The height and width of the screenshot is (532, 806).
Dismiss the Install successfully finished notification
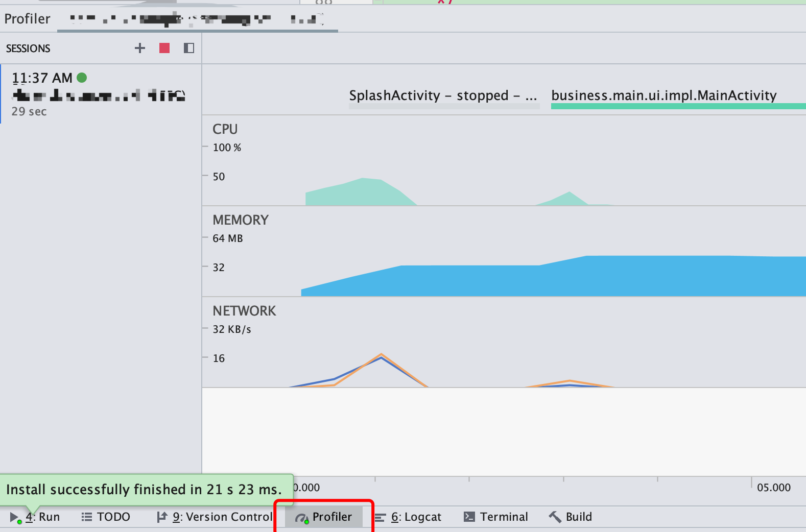coord(147,490)
